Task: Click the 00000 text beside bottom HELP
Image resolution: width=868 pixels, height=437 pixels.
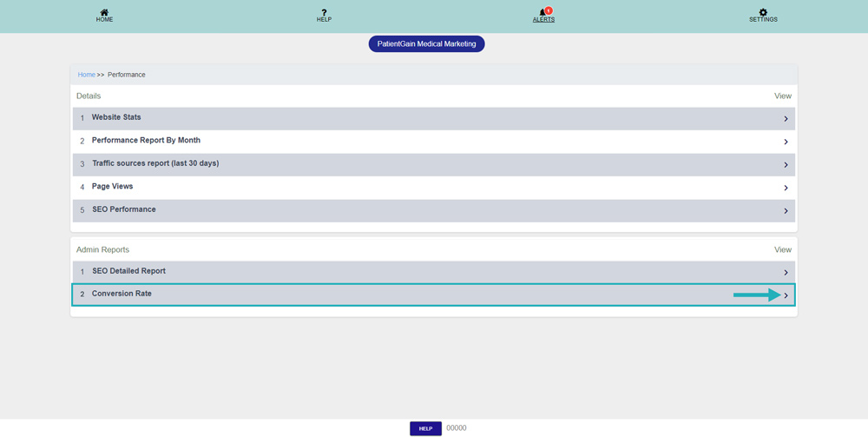Action: coord(457,428)
